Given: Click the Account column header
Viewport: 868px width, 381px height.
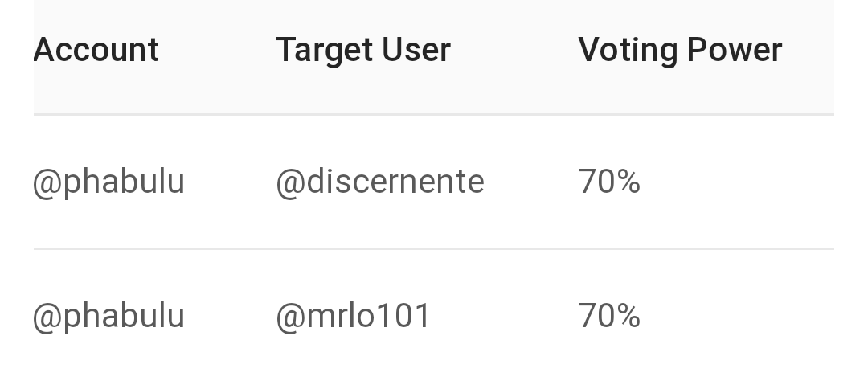Looking at the screenshot, I should 96,51.
